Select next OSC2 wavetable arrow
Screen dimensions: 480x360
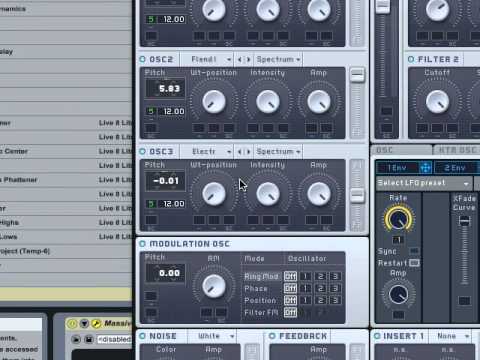pos(248,59)
